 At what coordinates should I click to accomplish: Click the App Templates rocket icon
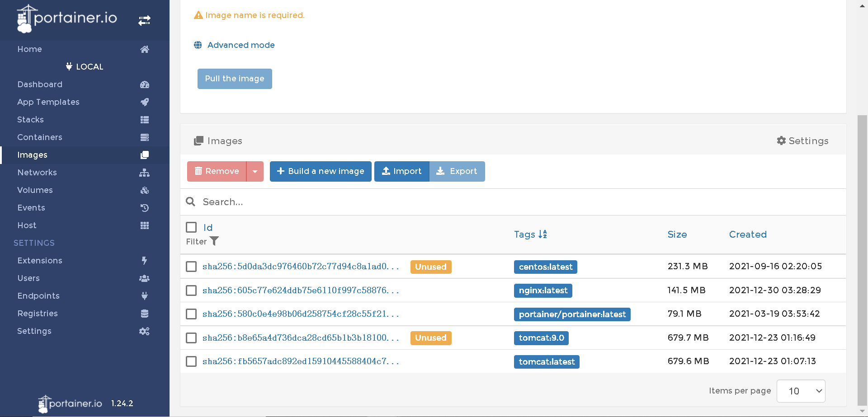[145, 102]
